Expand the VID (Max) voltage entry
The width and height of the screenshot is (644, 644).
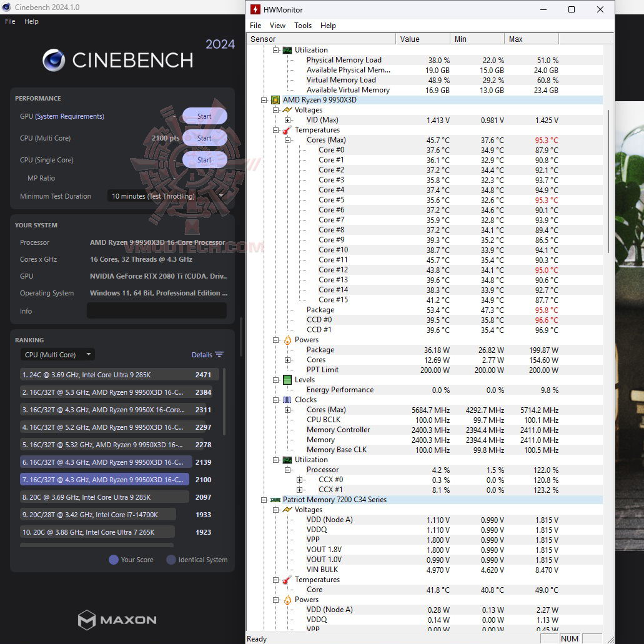[x=287, y=120]
